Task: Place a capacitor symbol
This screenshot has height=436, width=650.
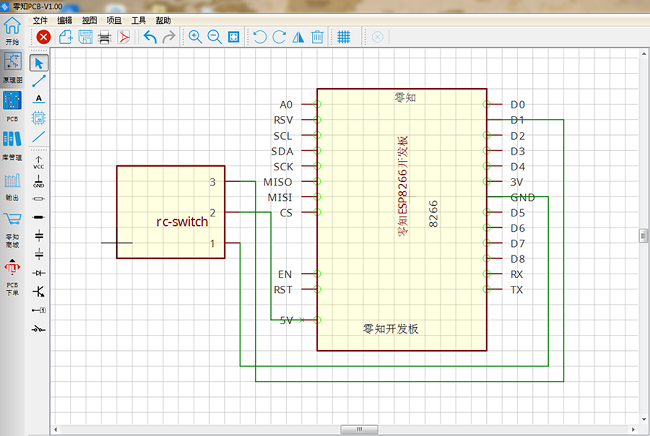Action: [x=39, y=236]
